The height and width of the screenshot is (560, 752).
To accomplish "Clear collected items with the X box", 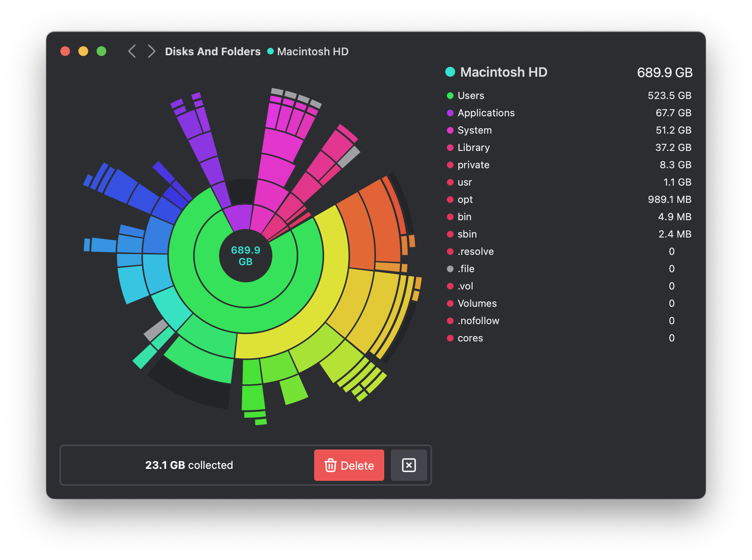I will point(409,465).
